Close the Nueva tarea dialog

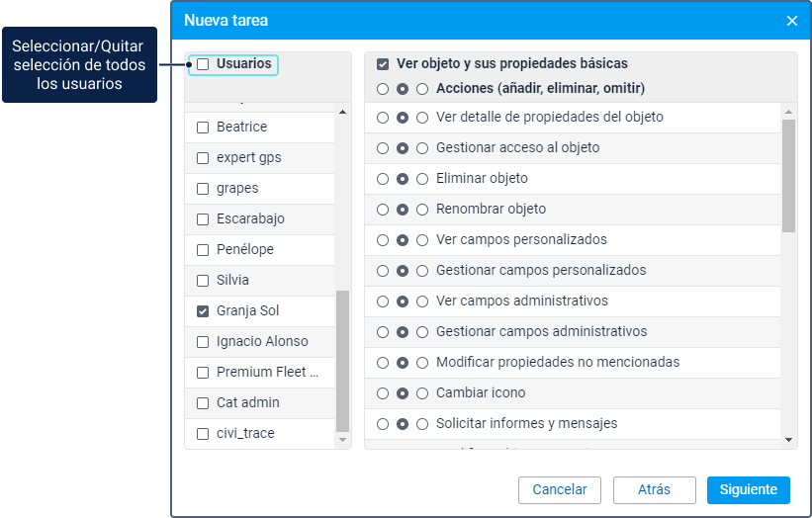click(x=791, y=21)
